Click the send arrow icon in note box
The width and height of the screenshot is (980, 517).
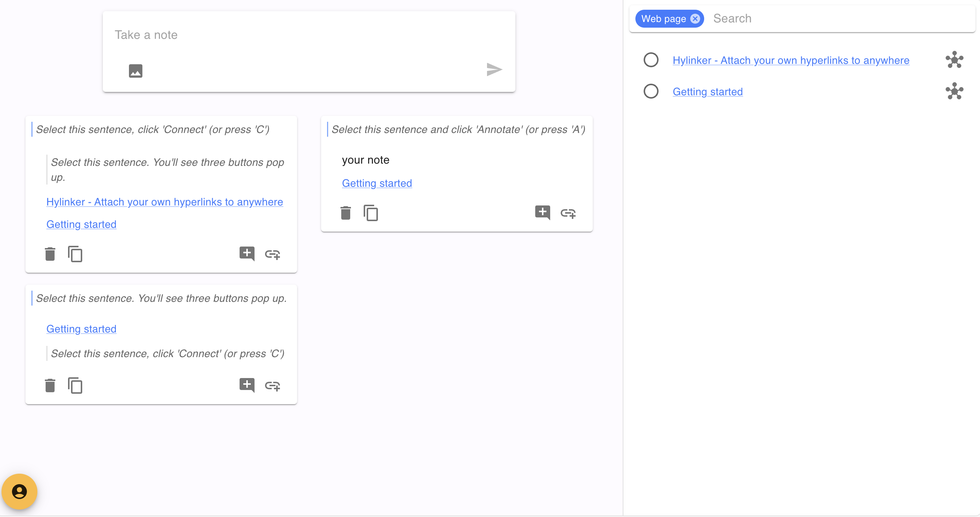[494, 69]
